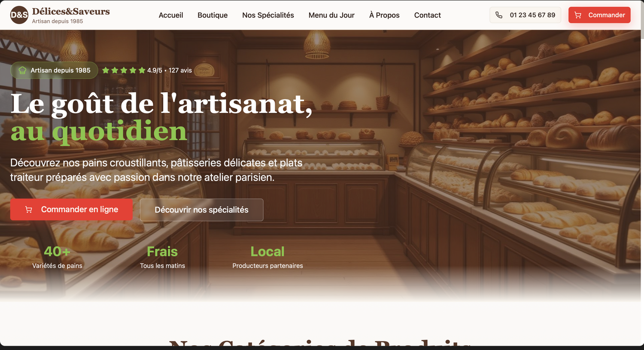Click the third green rating star
This screenshot has height=350, width=644.
[124, 70]
